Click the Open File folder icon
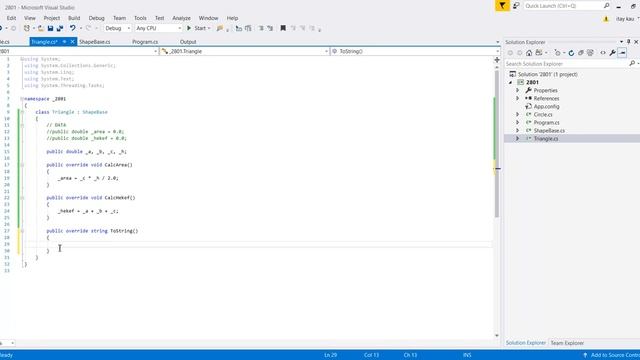 click(x=41, y=28)
